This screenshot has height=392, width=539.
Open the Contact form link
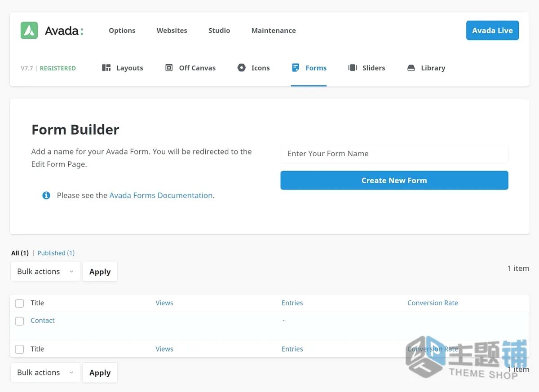pos(43,321)
